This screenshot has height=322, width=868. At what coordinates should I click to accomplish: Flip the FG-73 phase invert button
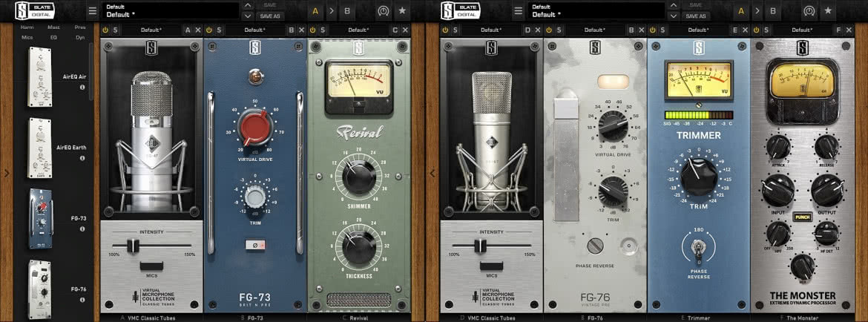coord(255,245)
